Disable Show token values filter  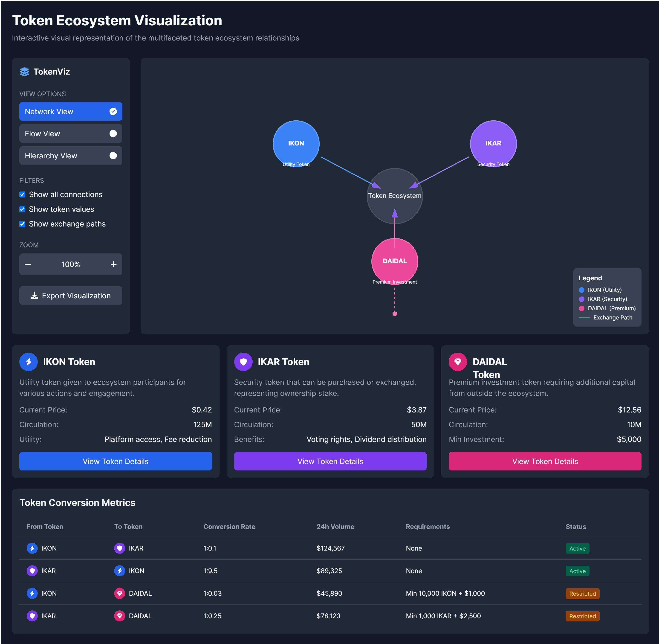coord(22,209)
